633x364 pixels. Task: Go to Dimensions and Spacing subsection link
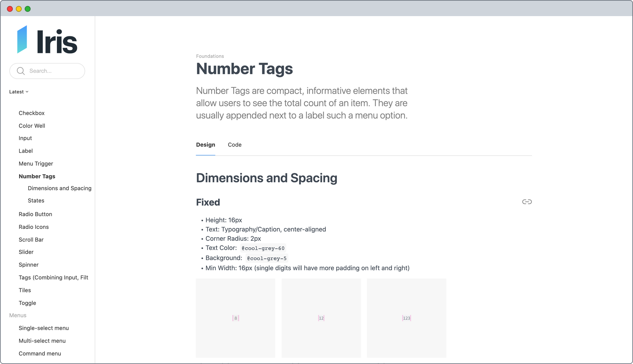(60, 188)
